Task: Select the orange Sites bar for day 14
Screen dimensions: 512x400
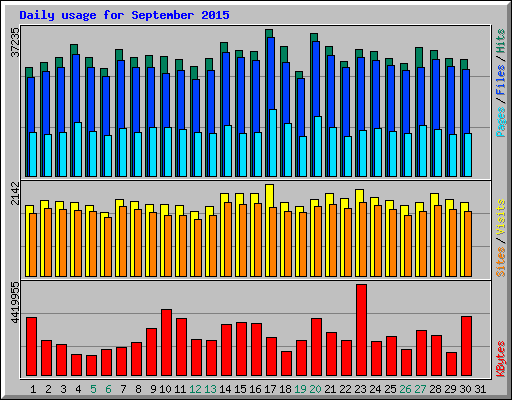Action: [x=228, y=239]
